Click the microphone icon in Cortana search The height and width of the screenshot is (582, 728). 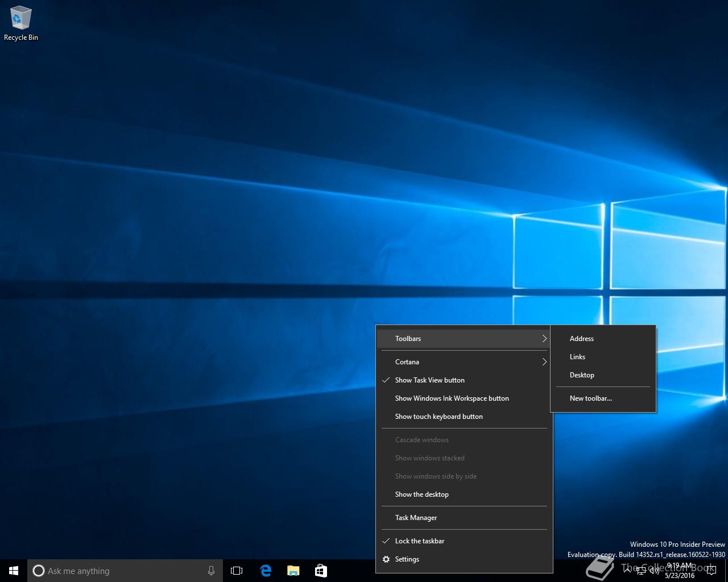(211, 571)
